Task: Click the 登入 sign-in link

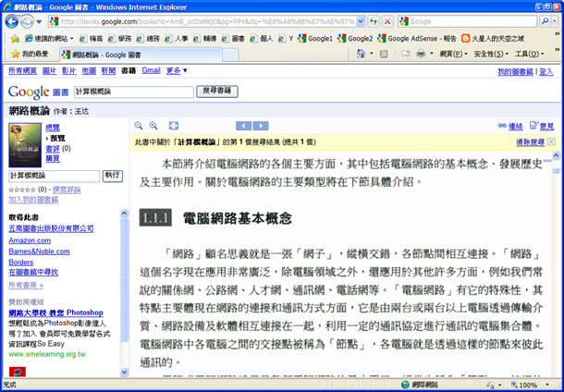Action: point(546,72)
